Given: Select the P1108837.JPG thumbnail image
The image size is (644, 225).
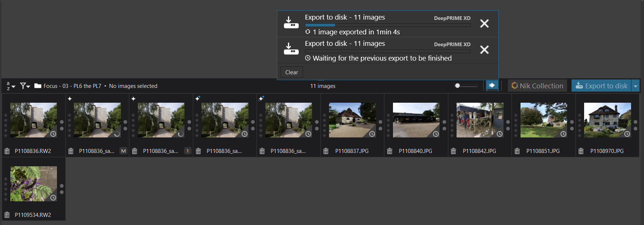Looking at the screenshot, I should (x=352, y=120).
